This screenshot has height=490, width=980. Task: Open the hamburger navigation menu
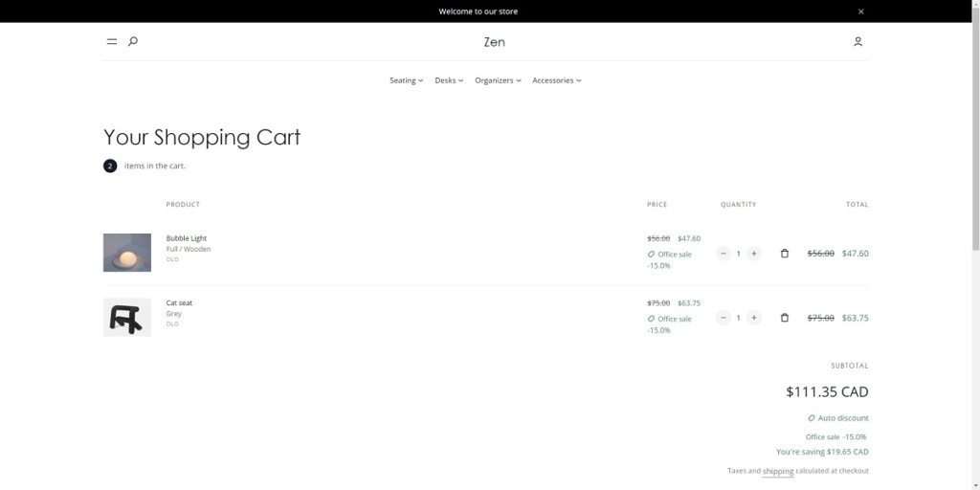click(x=112, y=42)
